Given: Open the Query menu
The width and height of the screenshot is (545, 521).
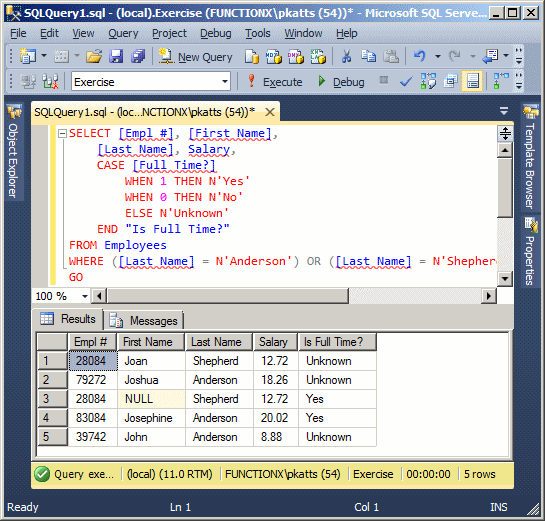Looking at the screenshot, I should pyautogui.click(x=123, y=33).
